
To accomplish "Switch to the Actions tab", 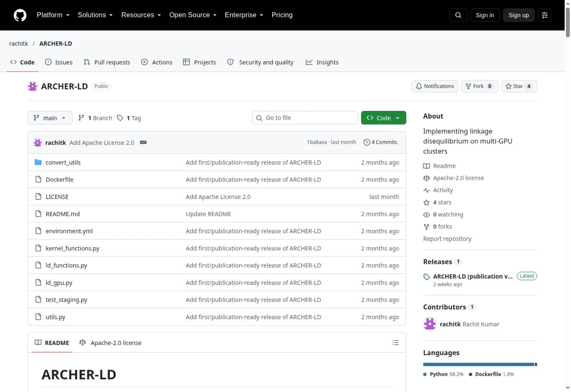I will (157, 62).
